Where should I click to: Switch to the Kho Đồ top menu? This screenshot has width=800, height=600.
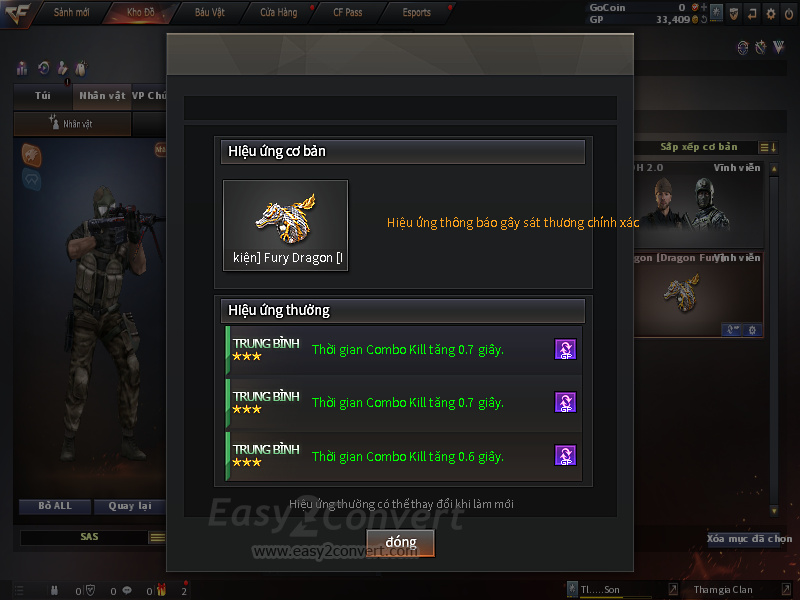(141, 12)
